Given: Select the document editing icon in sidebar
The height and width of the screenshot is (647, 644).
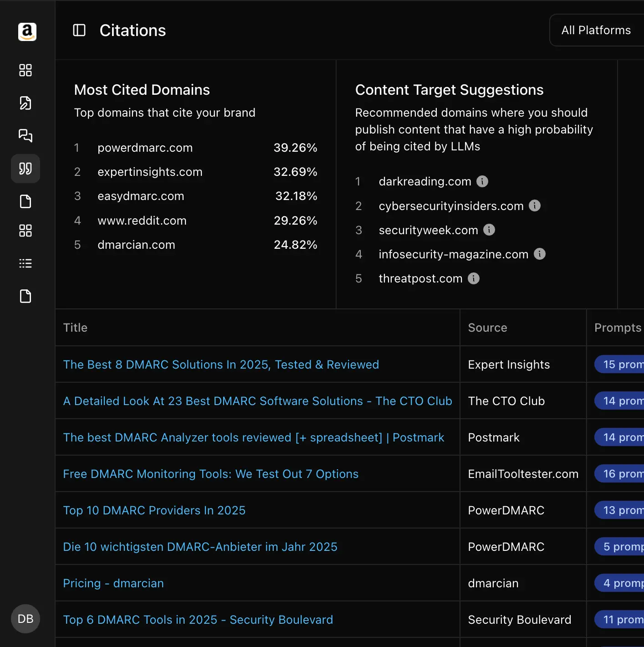Looking at the screenshot, I should 25,103.
